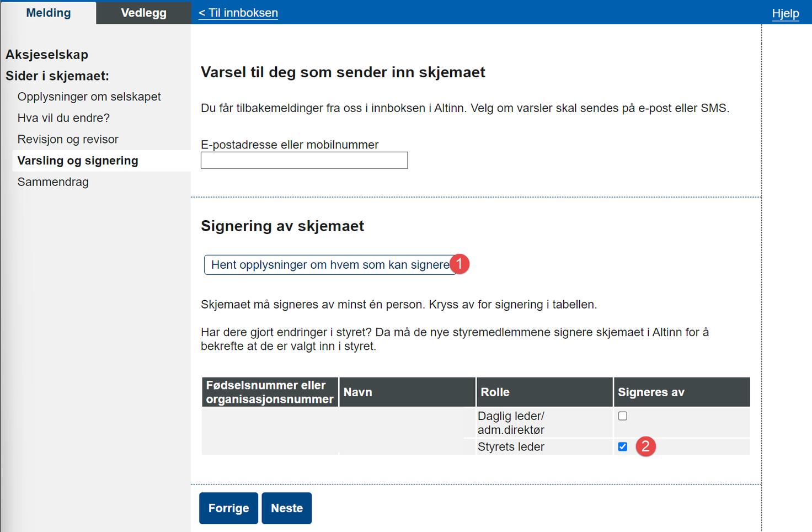The height and width of the screenshot is (532, 812).
Task: Open the Sammendrag page
Action: coord(53,182)
